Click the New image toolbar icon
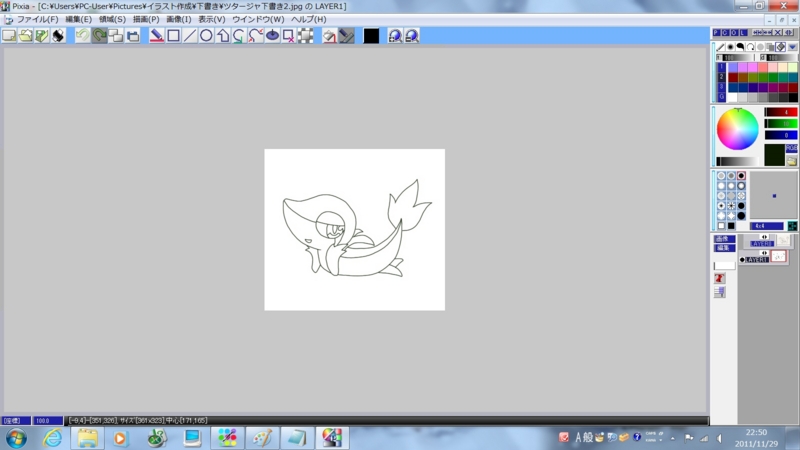This screenshot has width=800, height=450. tap(9, 36)
